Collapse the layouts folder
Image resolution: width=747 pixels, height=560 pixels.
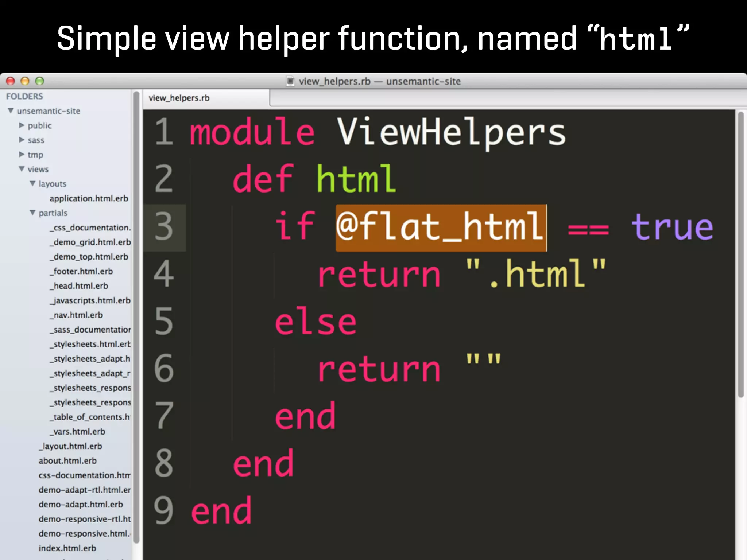[33, 183]
